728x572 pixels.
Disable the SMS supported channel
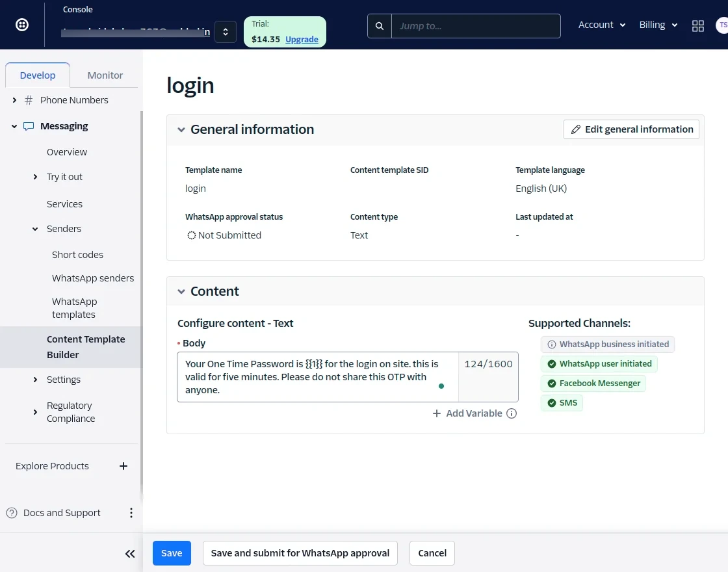point(562,403)
